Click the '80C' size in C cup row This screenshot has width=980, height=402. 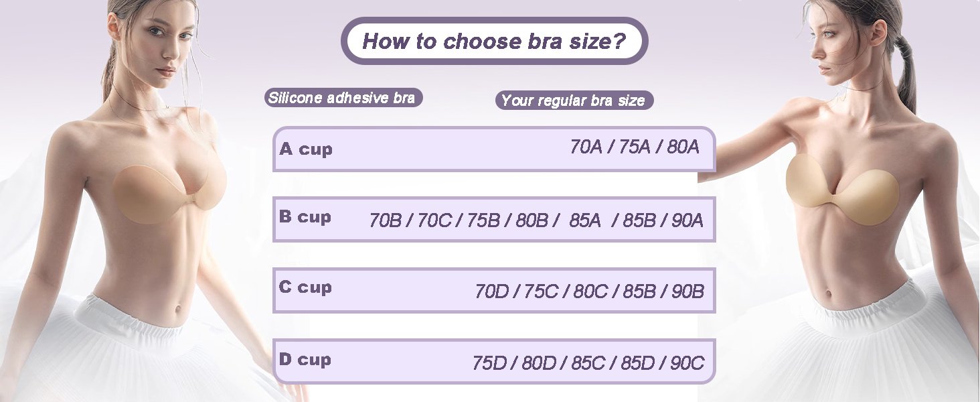pyautogui.click(x=590, y=291)
